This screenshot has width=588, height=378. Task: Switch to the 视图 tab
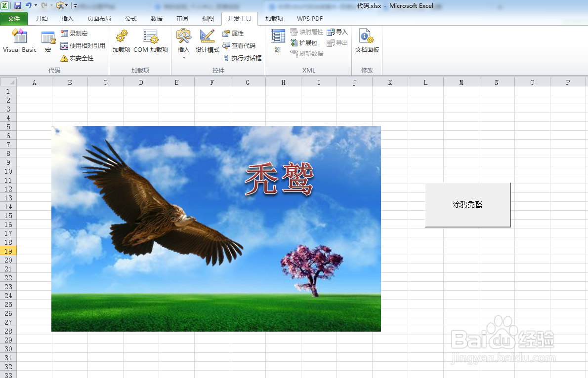208,19
